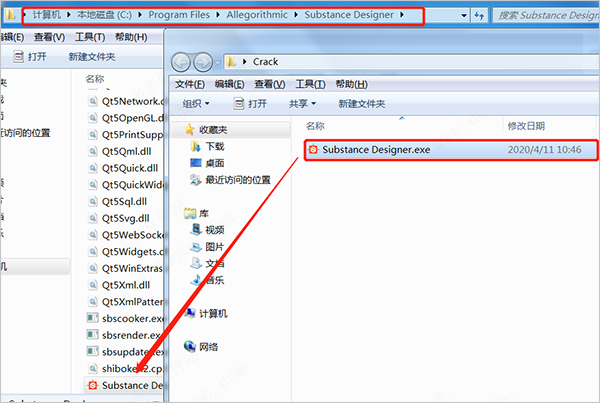Open 查看(V) menu in back window

[49, 37]
